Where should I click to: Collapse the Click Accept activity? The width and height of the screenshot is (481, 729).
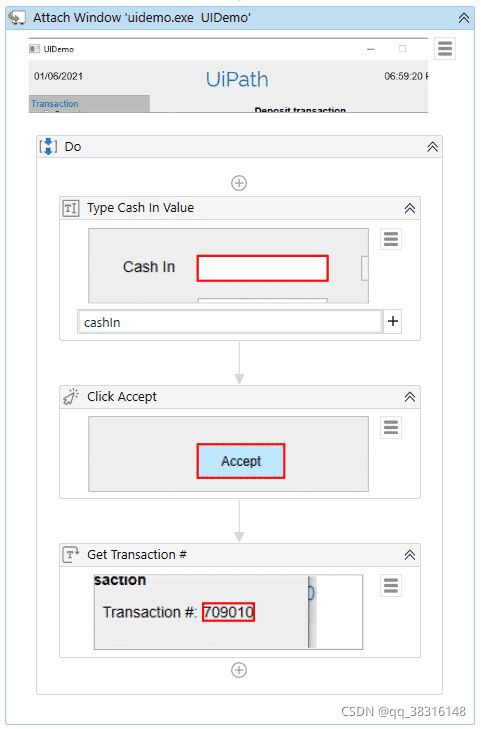[x=409, y=397]
